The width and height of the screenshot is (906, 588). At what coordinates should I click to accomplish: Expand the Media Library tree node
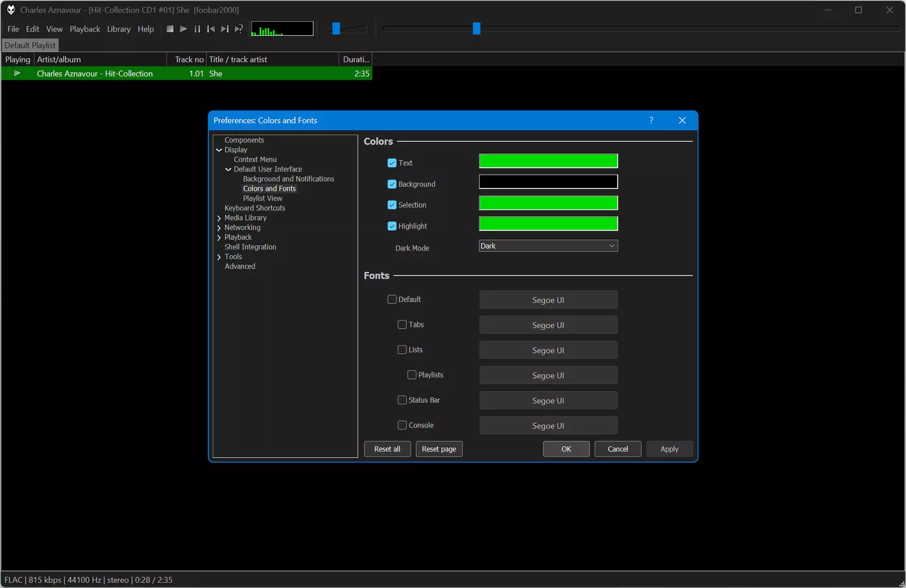219,218
